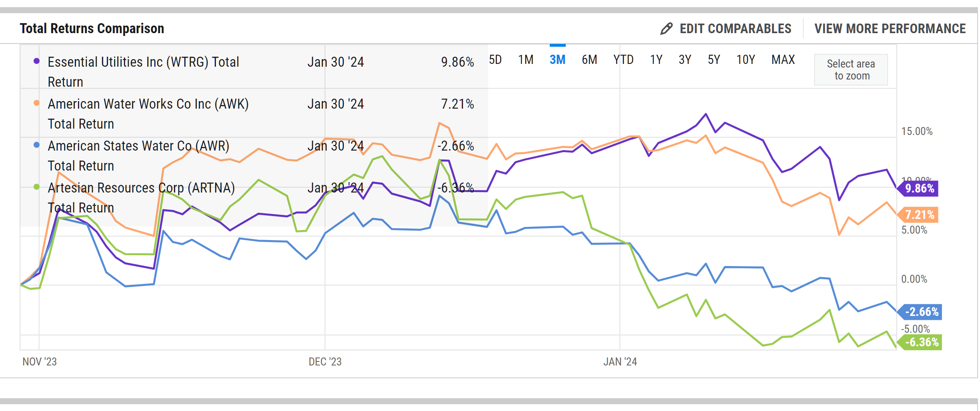Select the 5D time range

click(x=495, y=60)
